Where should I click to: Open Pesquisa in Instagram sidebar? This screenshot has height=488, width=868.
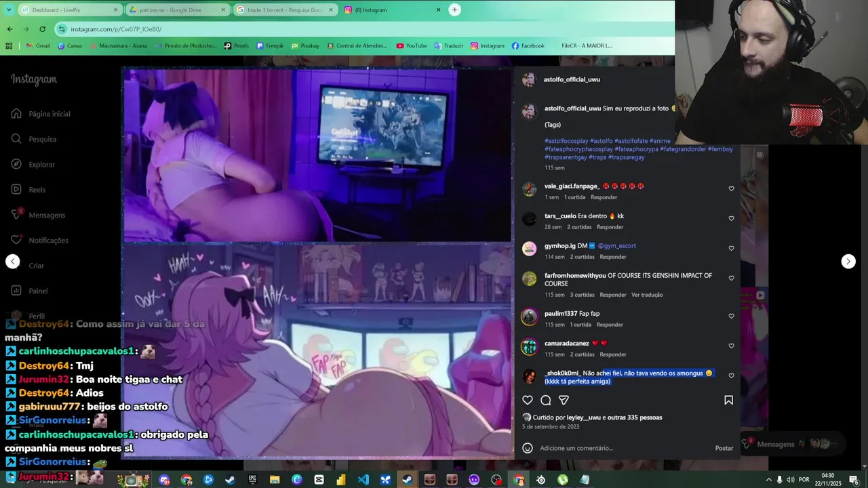coord(34,139)
